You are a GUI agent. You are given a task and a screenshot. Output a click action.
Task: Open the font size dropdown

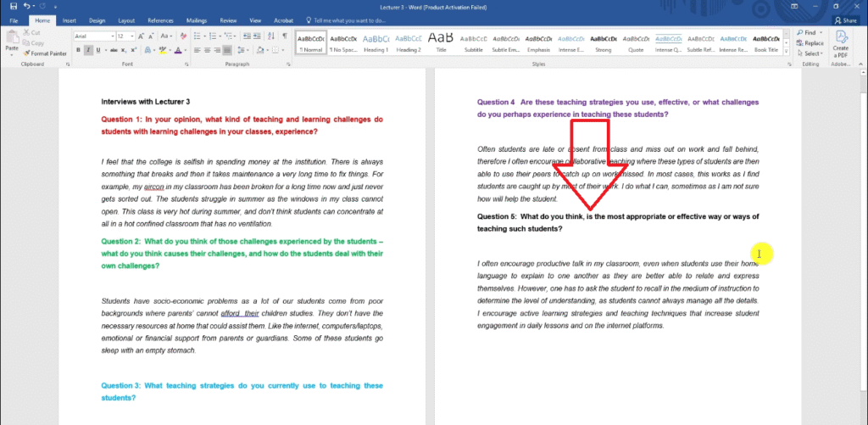click(x=133, y=36)
